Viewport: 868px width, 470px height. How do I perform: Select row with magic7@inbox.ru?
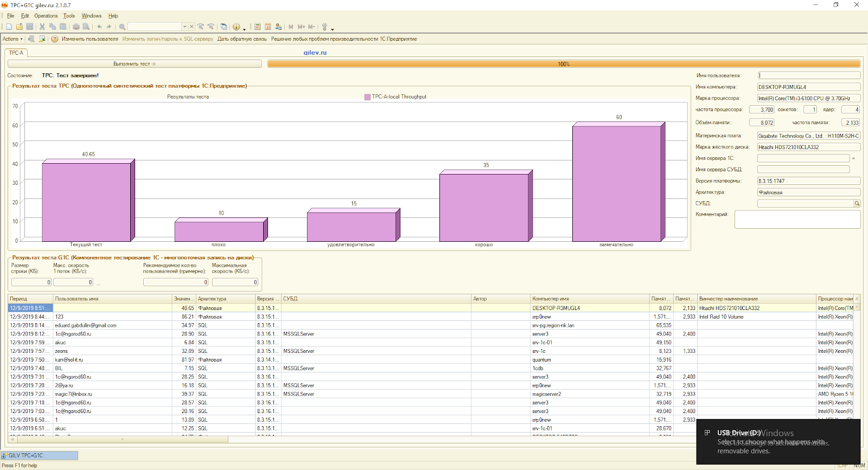pos(431,394)
